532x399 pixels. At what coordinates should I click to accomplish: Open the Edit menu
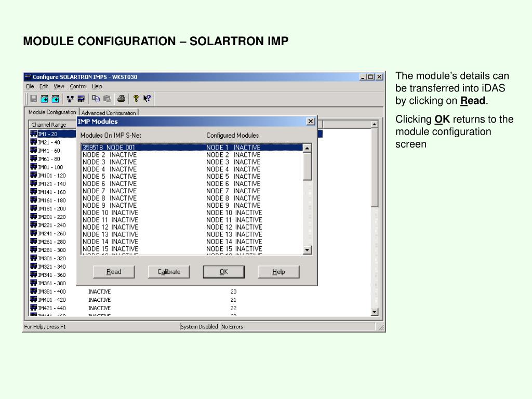(44, 87)
